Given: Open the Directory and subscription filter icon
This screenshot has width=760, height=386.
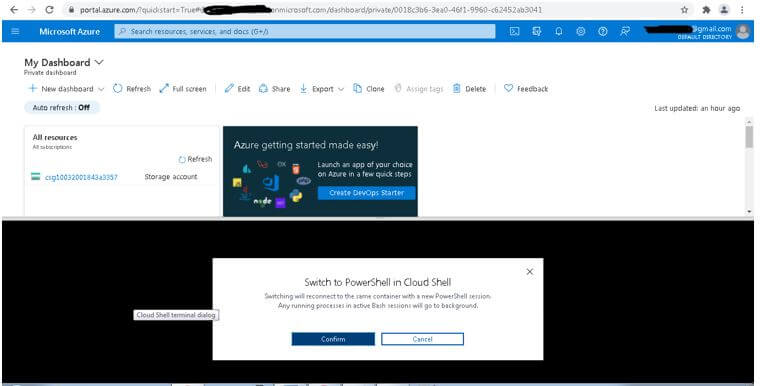Looking at the screenshot, I should click(537, 32).
